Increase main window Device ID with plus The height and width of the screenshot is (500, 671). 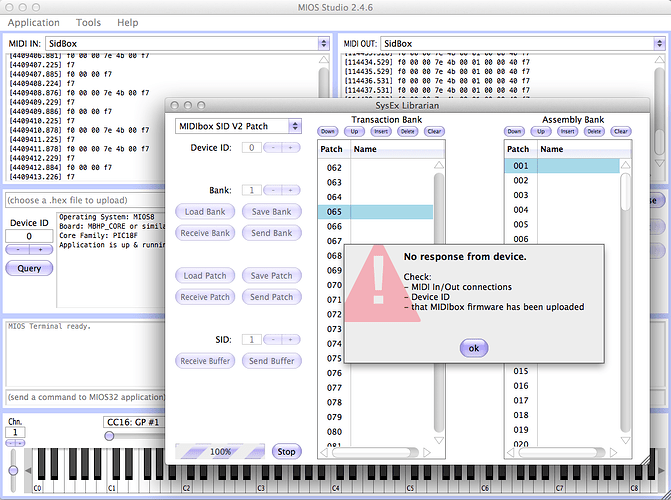(41, 250)
